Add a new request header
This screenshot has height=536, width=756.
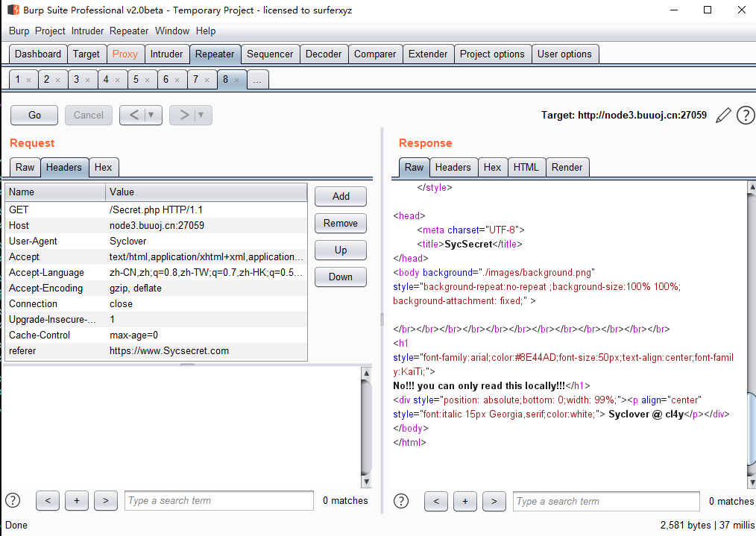pos(341,196)
